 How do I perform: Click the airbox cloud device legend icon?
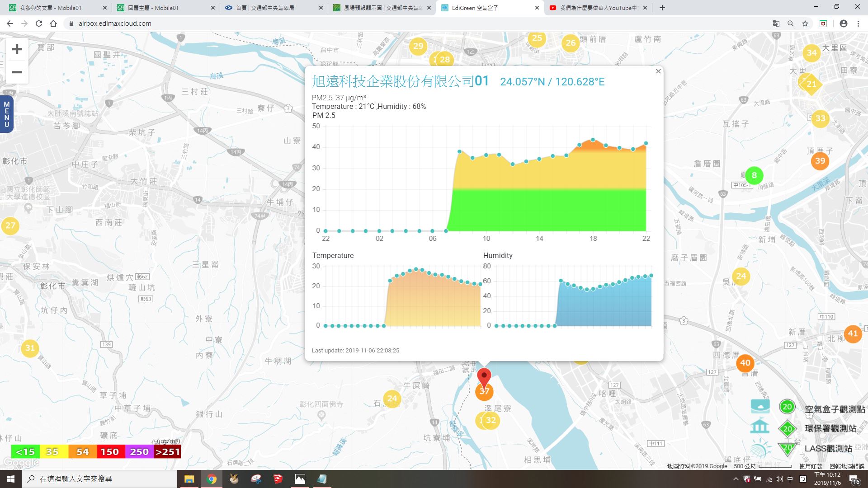[x=760, y=406]
